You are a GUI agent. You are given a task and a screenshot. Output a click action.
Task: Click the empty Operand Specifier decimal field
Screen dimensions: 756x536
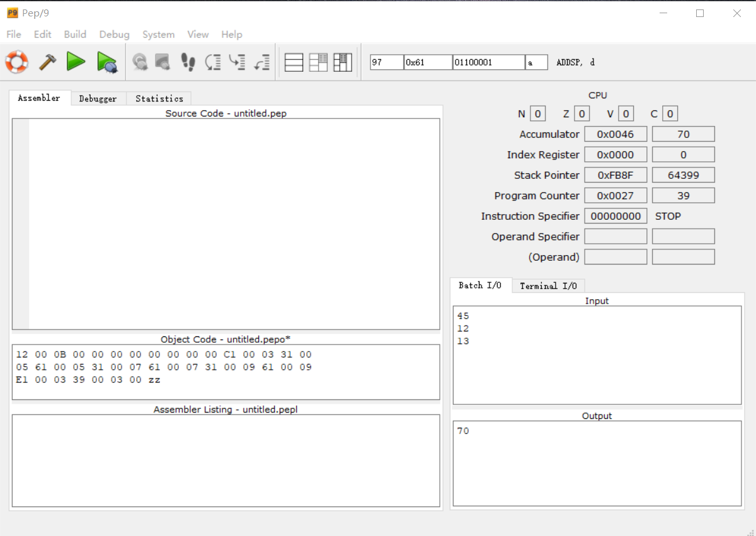point(684,237)
